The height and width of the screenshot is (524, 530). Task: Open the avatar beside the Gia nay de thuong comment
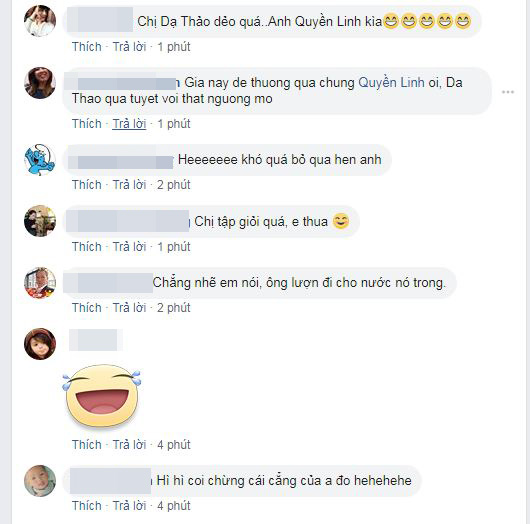click(40, 83)
